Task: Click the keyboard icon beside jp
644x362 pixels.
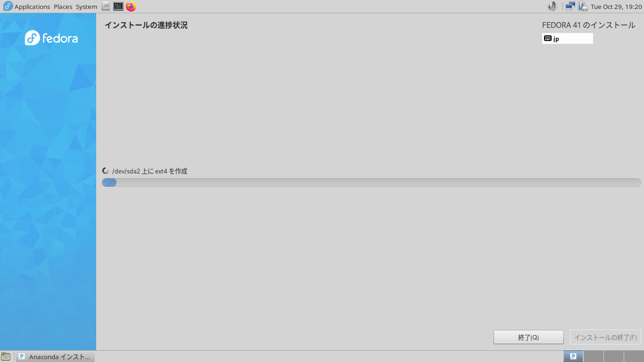Action: 548,39
